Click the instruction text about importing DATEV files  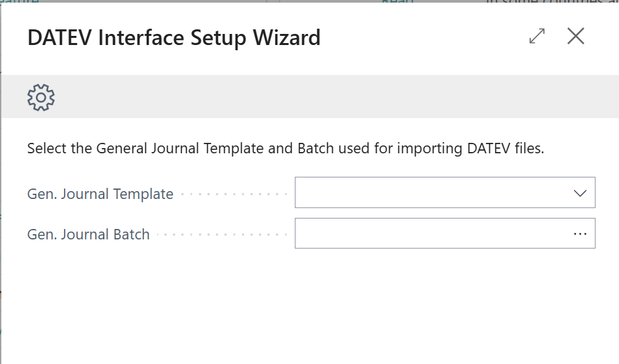(285, 149)
